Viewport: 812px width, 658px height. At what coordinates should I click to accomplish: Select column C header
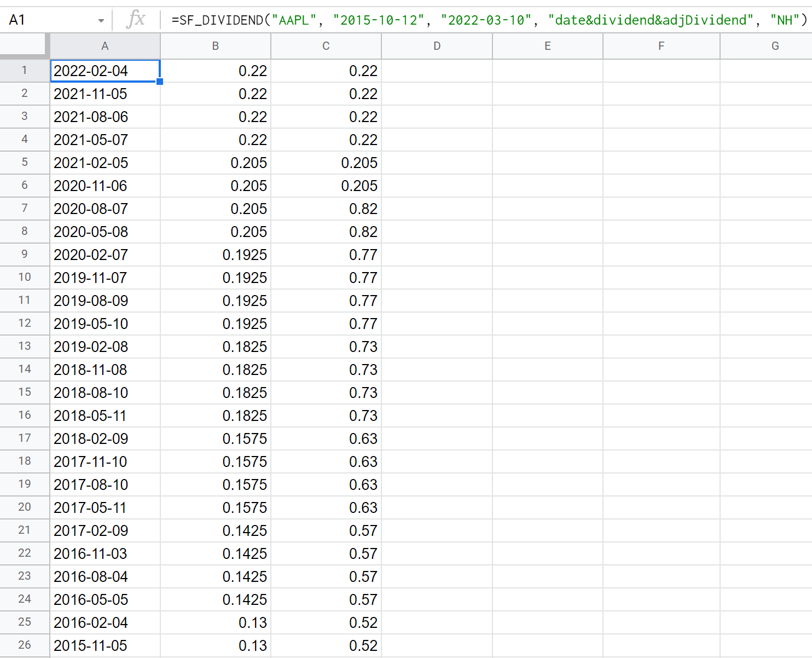coord(326,46)
